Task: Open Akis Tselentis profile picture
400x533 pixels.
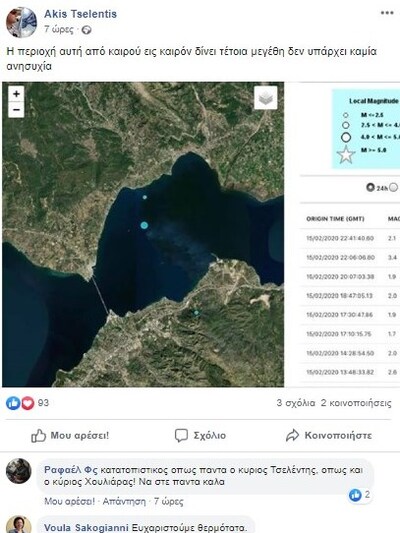Action: tap(21, 22)
